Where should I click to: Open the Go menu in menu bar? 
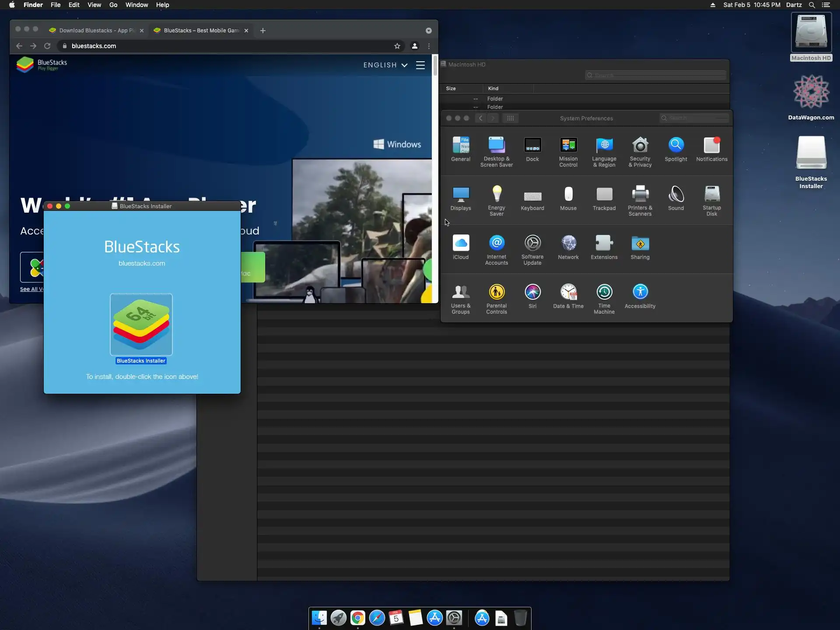pyautogui.click(x=113, y=5)
